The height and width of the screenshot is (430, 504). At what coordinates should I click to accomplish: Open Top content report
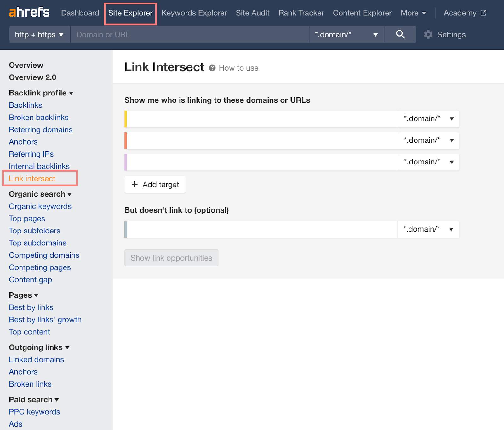pyautogui.click(x=29, y=332)
